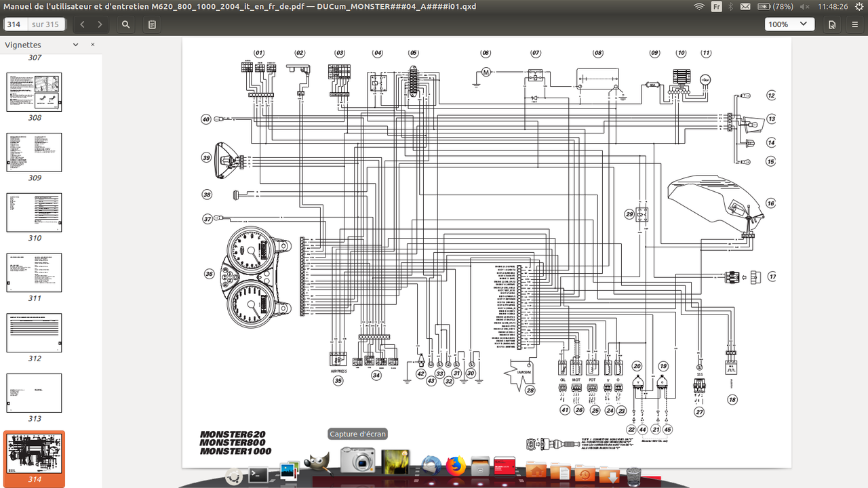Open the recent files folder in dock
This screenshot has height=488, width=868.
click(585, 473)
